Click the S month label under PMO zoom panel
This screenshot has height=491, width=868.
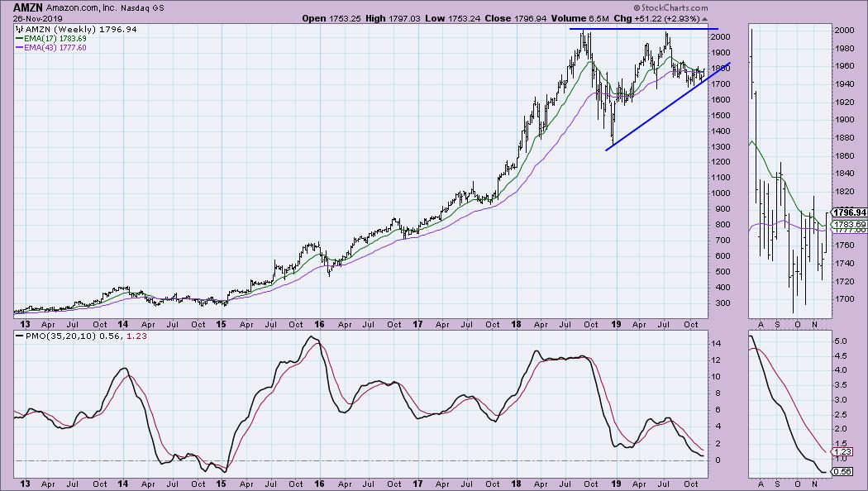777,484
